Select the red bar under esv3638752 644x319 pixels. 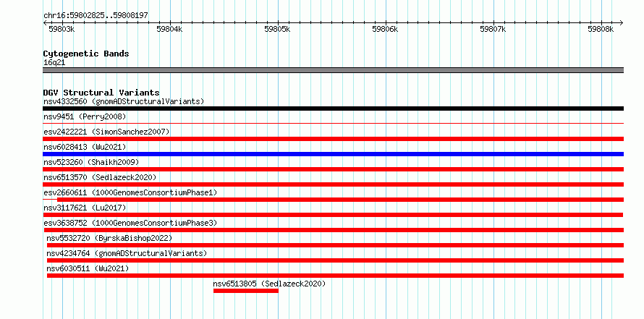click(x=333, y=230)
